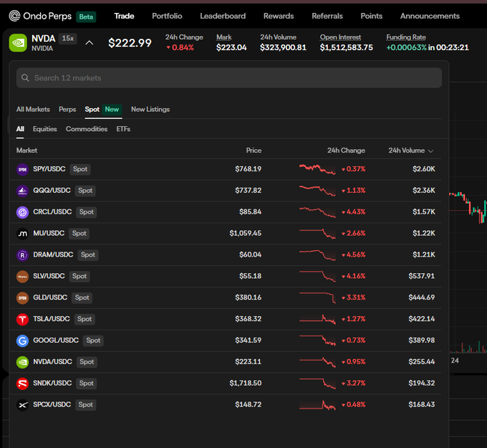Image resolution: width=487 pixels, height=448 pixels.
Task: Click the SLV/USDC market icon
Action: point(22,277)
